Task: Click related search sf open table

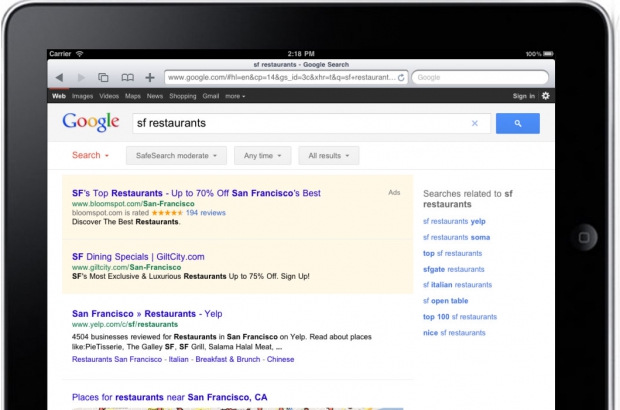Action: coord(446,301)
